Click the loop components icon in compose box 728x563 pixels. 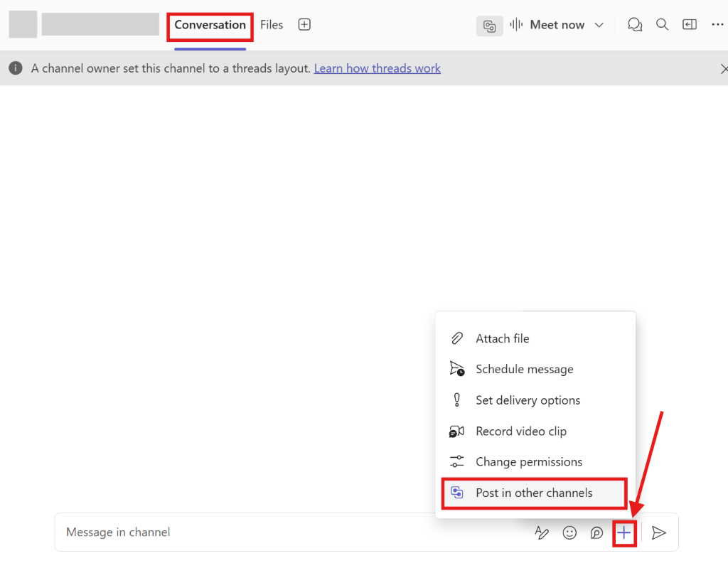pos(596,532)
